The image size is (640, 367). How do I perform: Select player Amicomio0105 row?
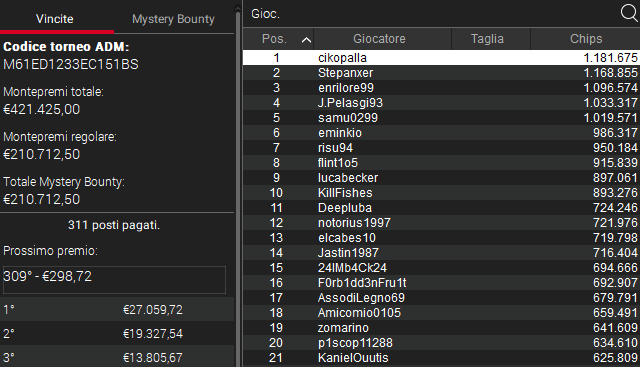[441, 313]
